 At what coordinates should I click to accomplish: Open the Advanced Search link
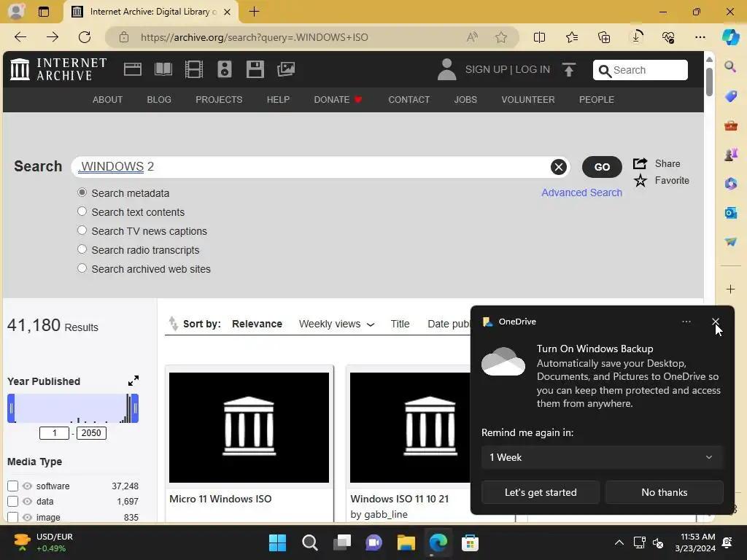(581, 192)
